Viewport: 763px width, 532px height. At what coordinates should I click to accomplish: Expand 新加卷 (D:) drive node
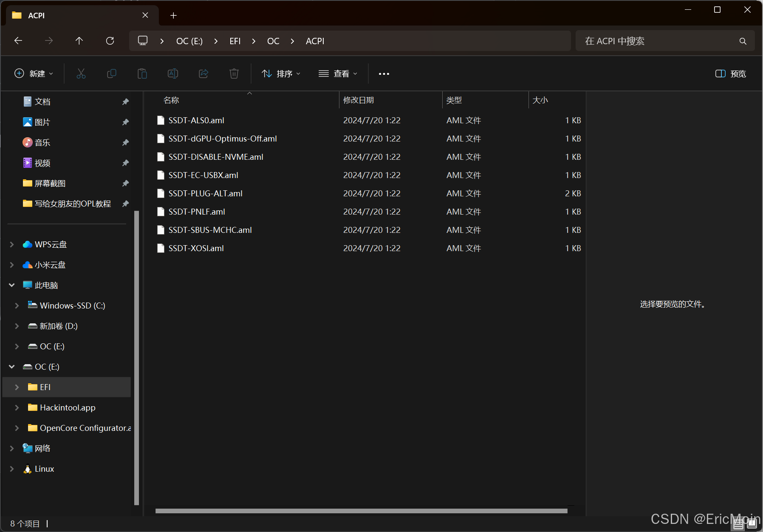[x=17, y=326]
